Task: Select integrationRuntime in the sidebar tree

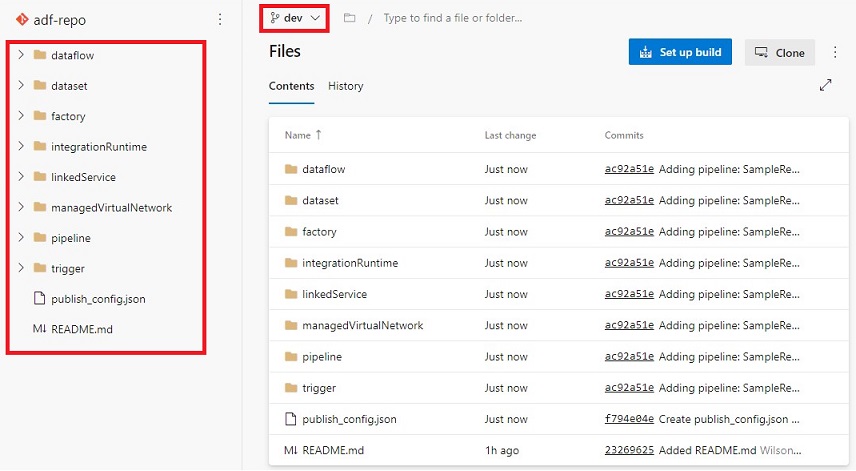Action: pos(99,147)
